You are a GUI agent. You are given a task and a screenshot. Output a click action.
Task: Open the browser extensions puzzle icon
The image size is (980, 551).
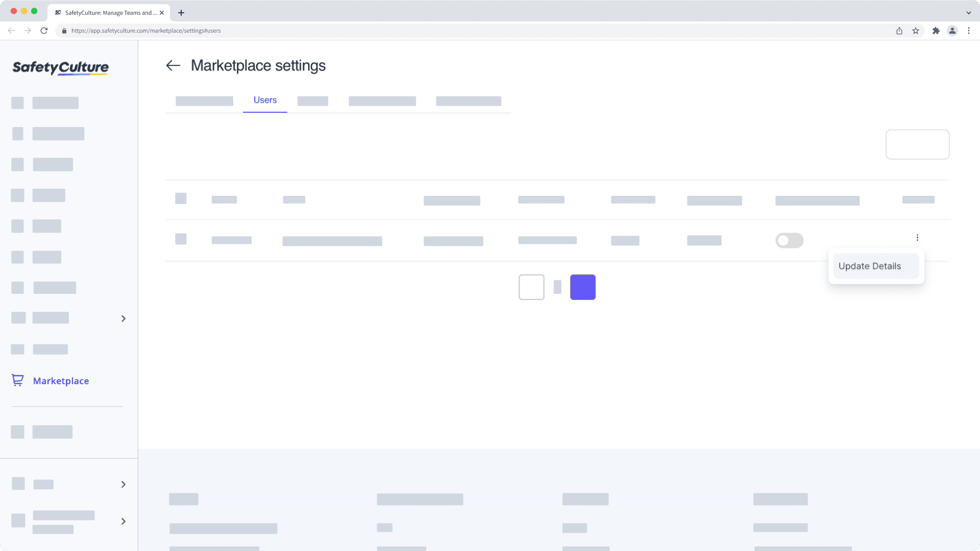(x=936, y=31)
